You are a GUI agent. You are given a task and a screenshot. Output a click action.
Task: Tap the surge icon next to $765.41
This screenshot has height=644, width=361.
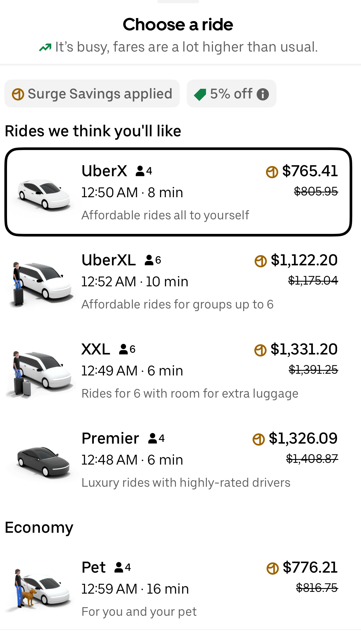[272, 172]
